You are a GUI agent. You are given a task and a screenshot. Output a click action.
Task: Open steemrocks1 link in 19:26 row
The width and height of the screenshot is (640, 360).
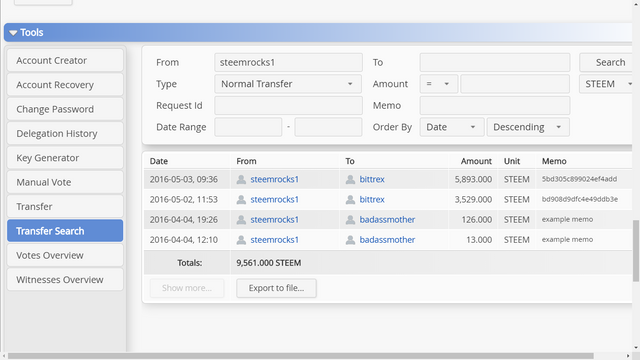pos(274,220)
